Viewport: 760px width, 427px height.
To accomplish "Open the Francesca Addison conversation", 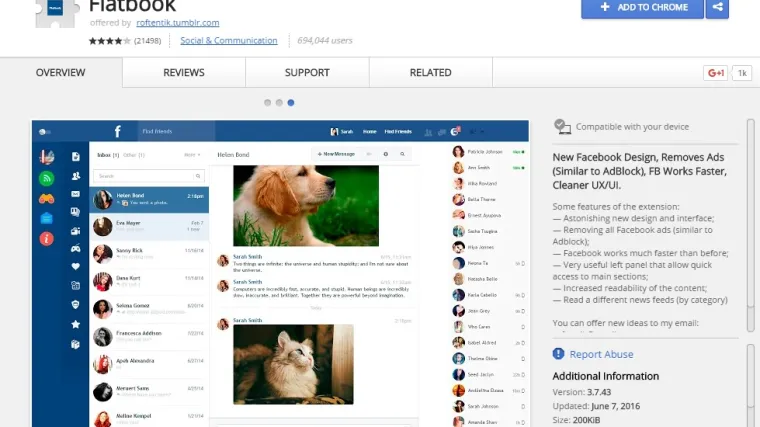I will (149, 337).
